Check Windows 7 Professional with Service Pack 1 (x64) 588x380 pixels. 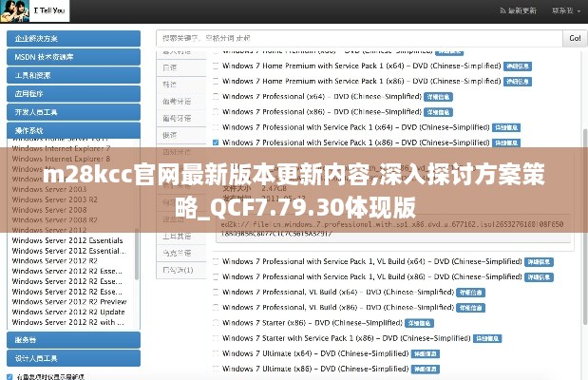[216, 127]
